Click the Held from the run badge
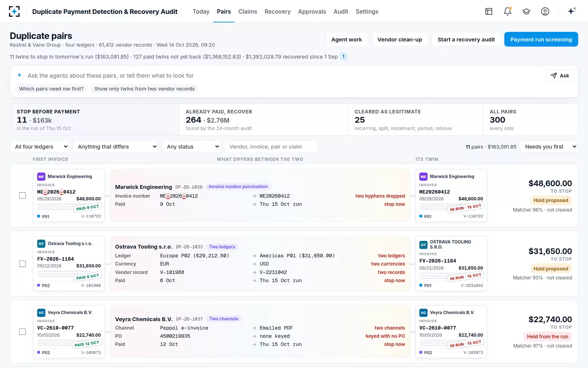The image size is (588, 368). 548,337
